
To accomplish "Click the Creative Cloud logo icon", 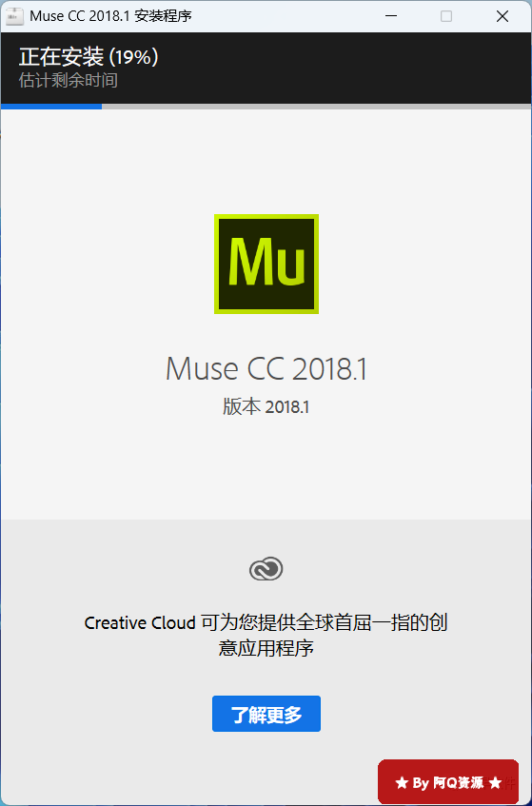I will (266, 569).
